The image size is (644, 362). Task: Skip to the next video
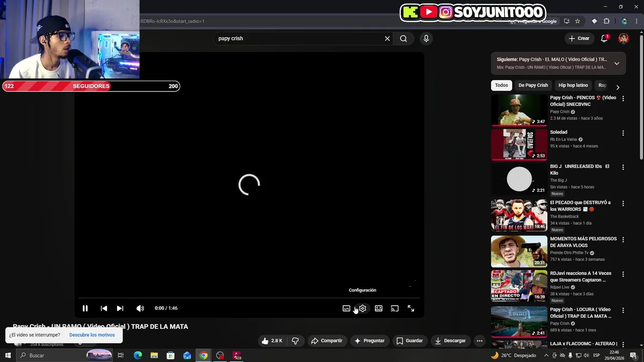(x=120, y=308)
